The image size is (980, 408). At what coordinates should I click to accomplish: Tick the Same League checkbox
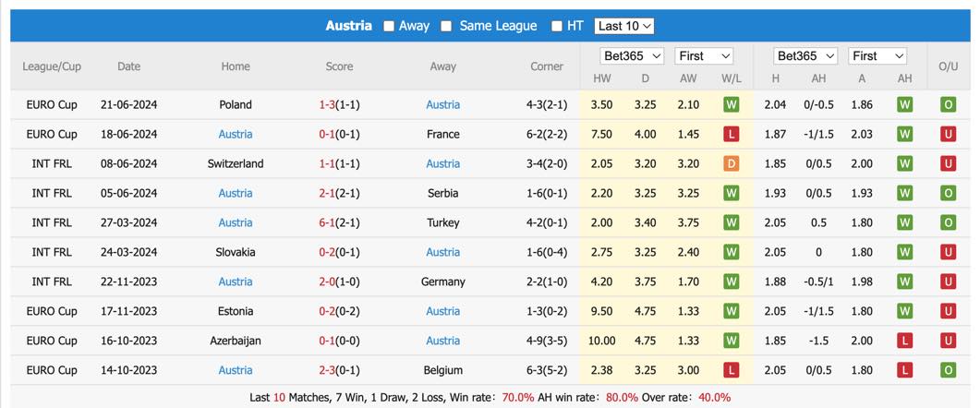pyautogui.click(x=446, y=26)
